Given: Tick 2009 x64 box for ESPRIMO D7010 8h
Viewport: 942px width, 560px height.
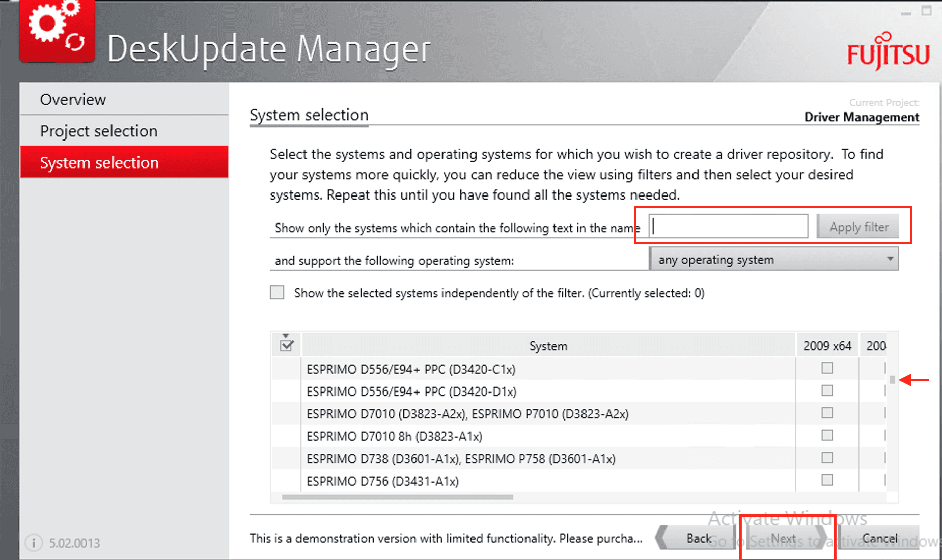Looking at the screenshot, I should coord(827,435).
